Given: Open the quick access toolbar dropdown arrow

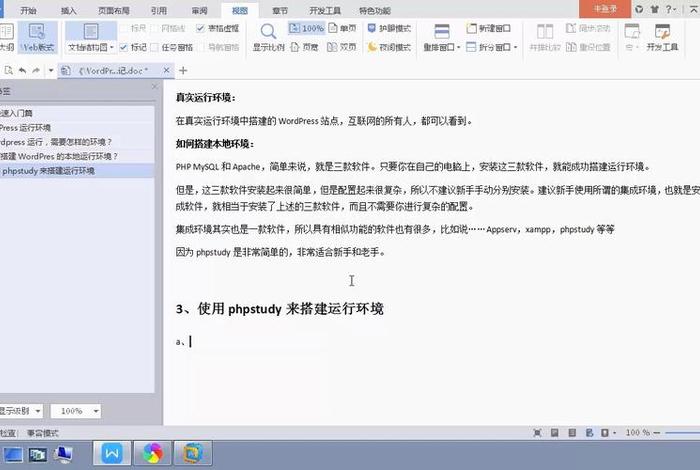Looking at the screenshot, I should (x=50, y=71).
